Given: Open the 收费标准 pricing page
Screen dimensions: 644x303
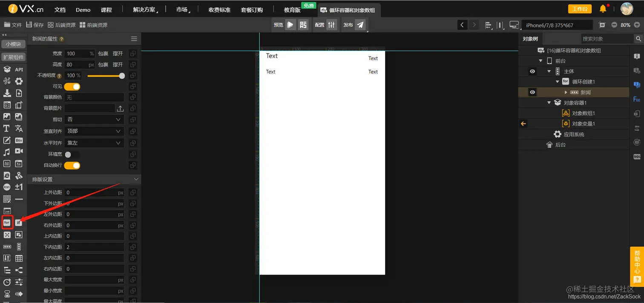Looking at the screenshot, I should click(x=219, y=10).
